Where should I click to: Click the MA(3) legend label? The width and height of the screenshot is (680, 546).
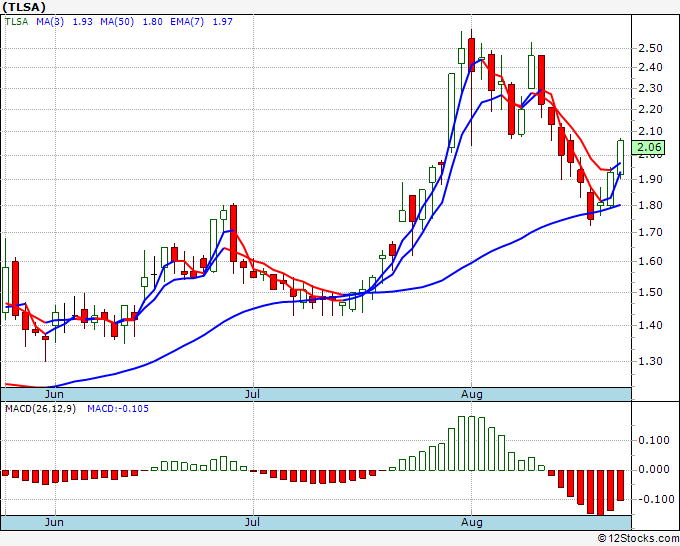(50, 22)
